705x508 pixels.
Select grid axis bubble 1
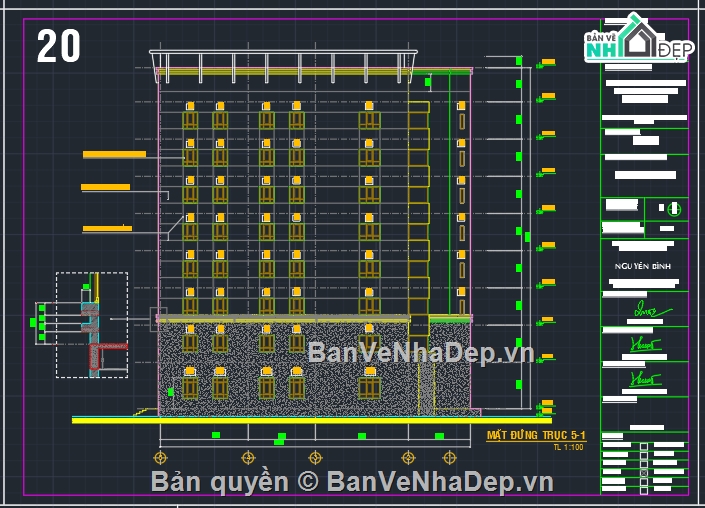pyautogui.click(x=450, y=458)
